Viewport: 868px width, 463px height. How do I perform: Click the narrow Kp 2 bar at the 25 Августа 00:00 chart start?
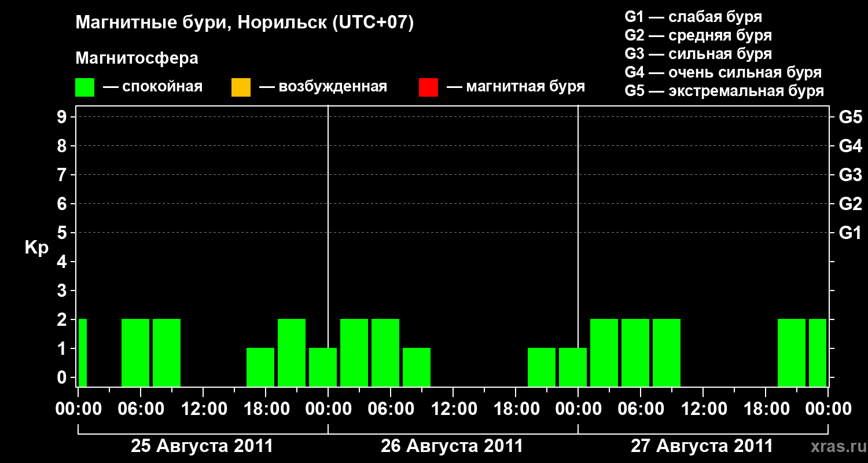[x=83, y=352]
